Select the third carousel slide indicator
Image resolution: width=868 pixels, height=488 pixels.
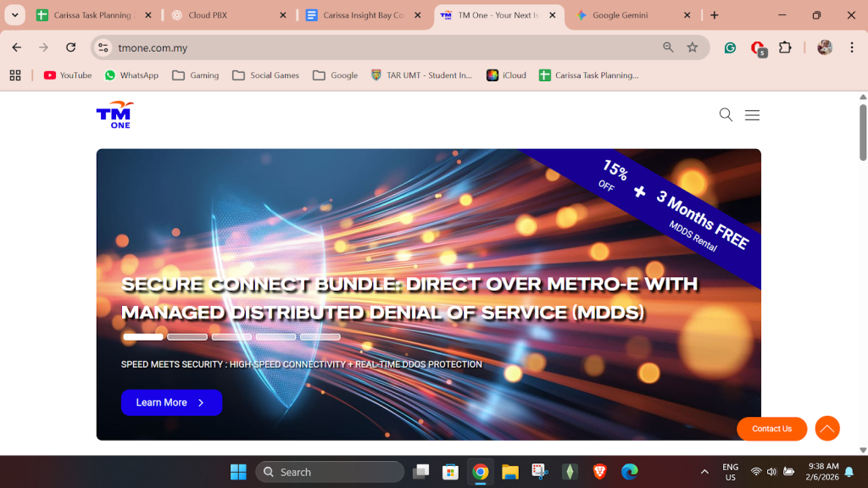pos(231,337)
